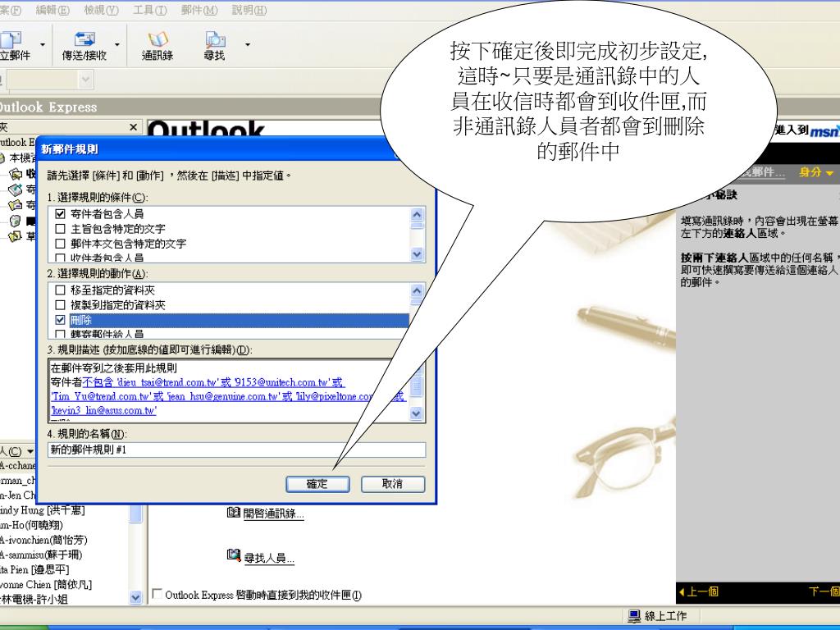The width and height of the screenshot is (840, 630).
Task: Select the Sent Items folder icon in tree
Action: click(16, 204)
